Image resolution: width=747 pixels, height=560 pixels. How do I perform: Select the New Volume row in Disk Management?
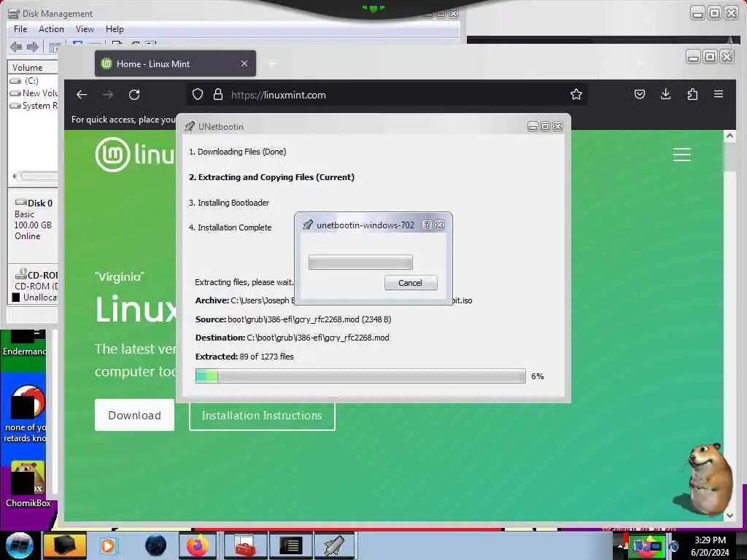pyautogui.click(x=34, y=93)
